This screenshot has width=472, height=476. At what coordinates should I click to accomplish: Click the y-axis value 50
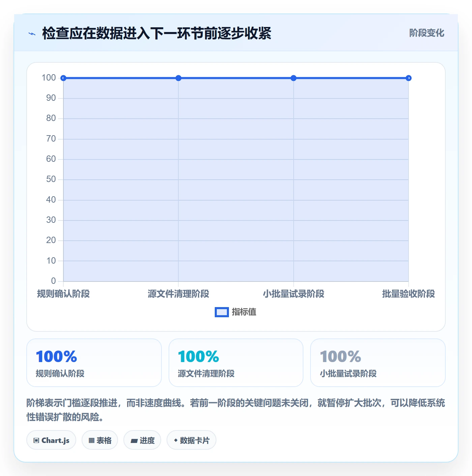51,179
